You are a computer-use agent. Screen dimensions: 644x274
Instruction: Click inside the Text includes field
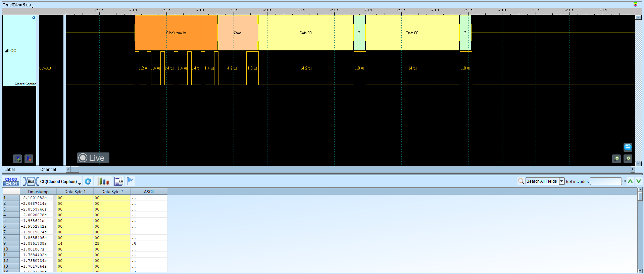[x=606, y=181]
